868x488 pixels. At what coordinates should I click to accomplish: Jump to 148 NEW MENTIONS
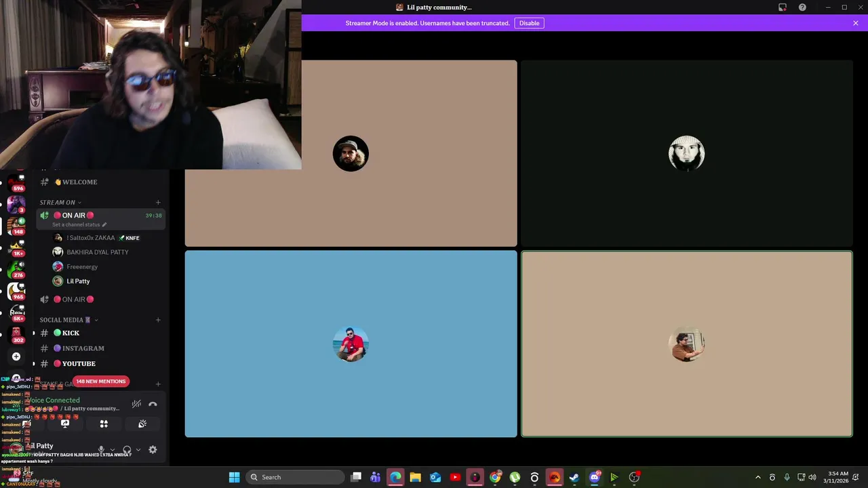click(100, 381)
